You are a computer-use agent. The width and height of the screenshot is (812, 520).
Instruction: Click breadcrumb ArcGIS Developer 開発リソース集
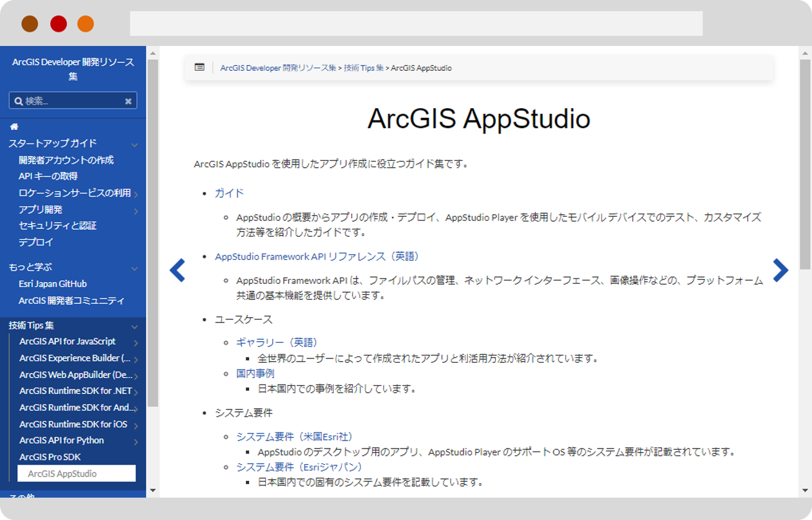(278, 68)
